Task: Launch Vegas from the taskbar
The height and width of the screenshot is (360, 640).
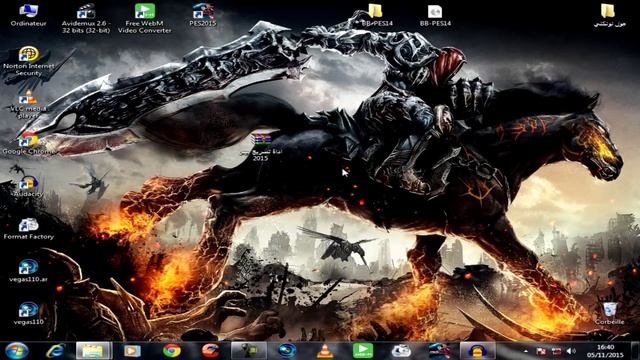Action: point(287,351)
